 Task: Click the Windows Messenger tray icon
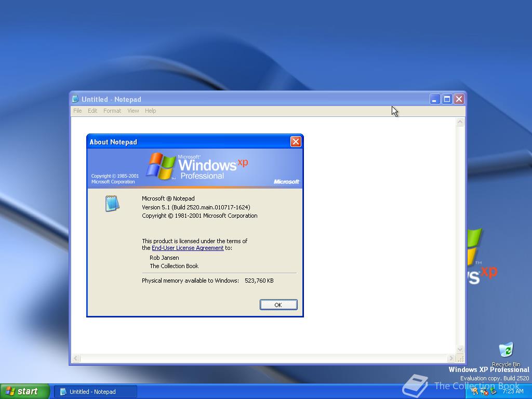coord(474,391)
